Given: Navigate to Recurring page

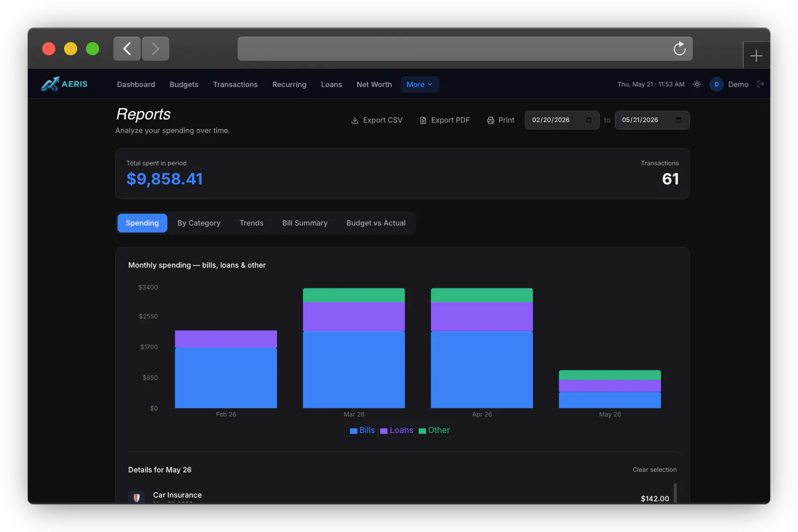Looking at the screenshot, I should click(x=289, y=84).
